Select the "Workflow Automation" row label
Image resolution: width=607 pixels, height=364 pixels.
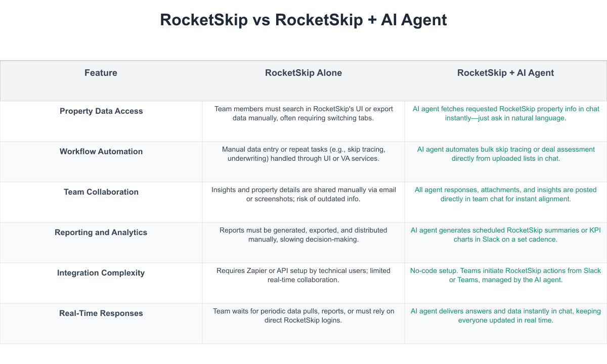click(101, 152)
